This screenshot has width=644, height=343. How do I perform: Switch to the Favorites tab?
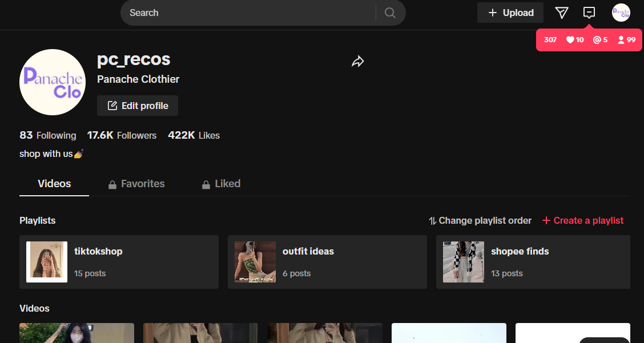(x=136, y=184)
